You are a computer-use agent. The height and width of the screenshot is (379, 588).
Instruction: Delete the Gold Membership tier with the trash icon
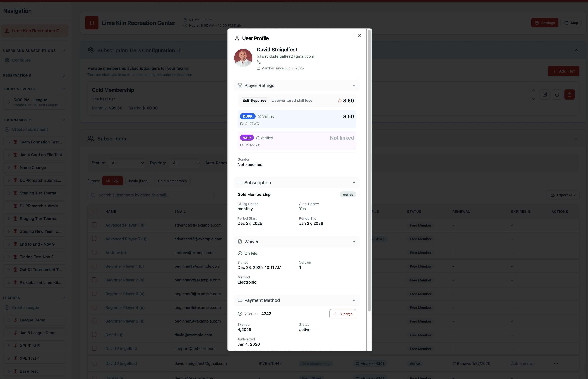point(569,95)
